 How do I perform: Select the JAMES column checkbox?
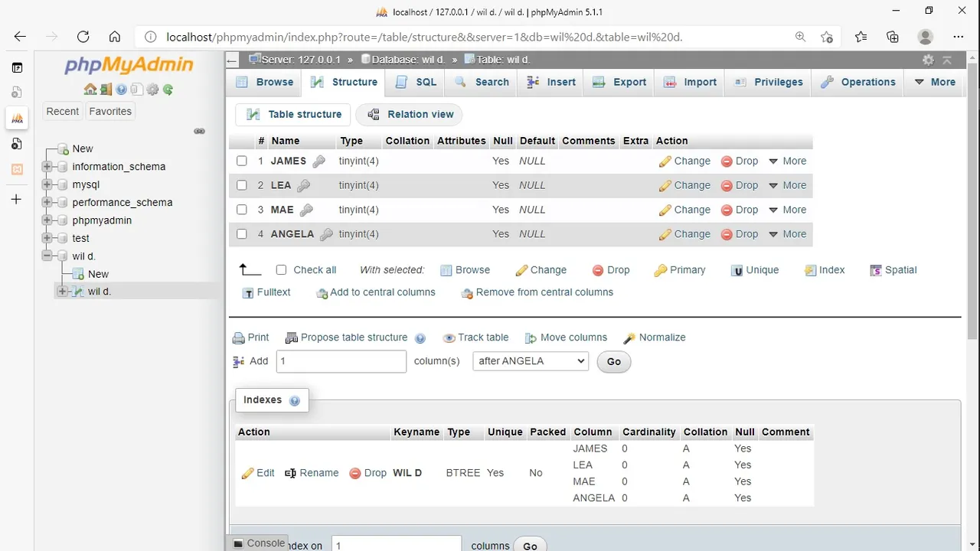point(242,161)
